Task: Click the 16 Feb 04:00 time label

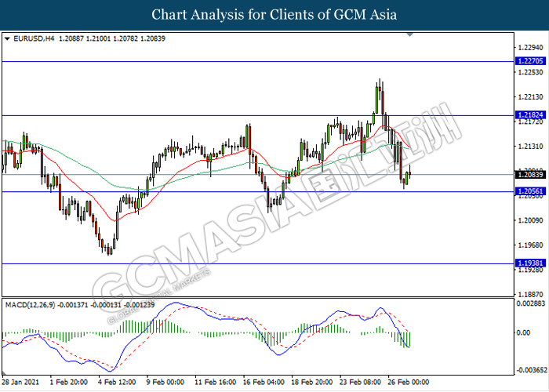Action: (x=264, y=382)
